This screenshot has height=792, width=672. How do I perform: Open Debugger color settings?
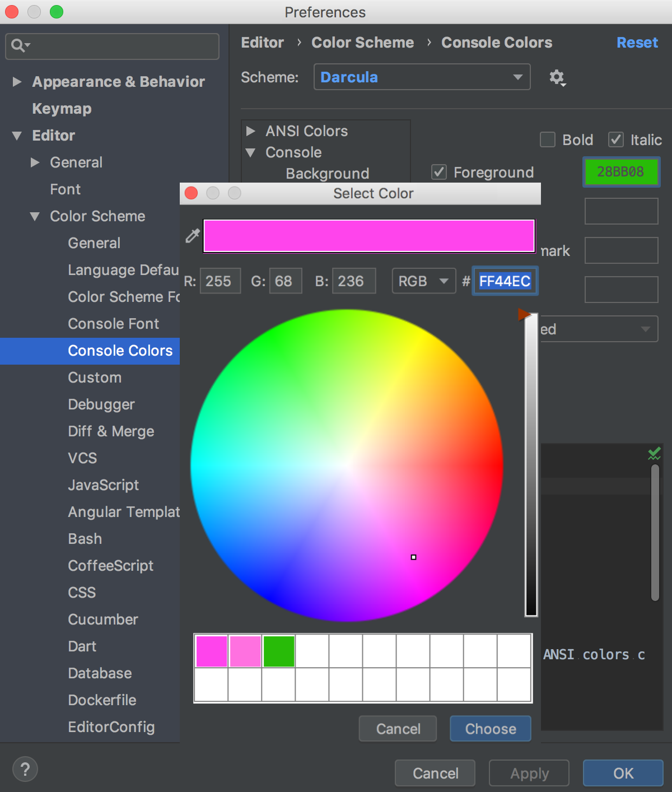tap(101, 404)
